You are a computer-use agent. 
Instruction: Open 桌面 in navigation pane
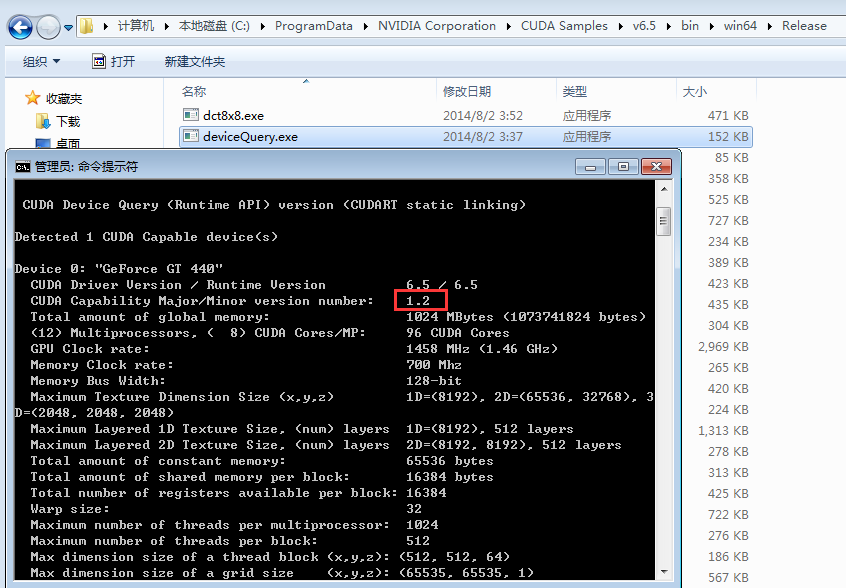tap(68, 143)
